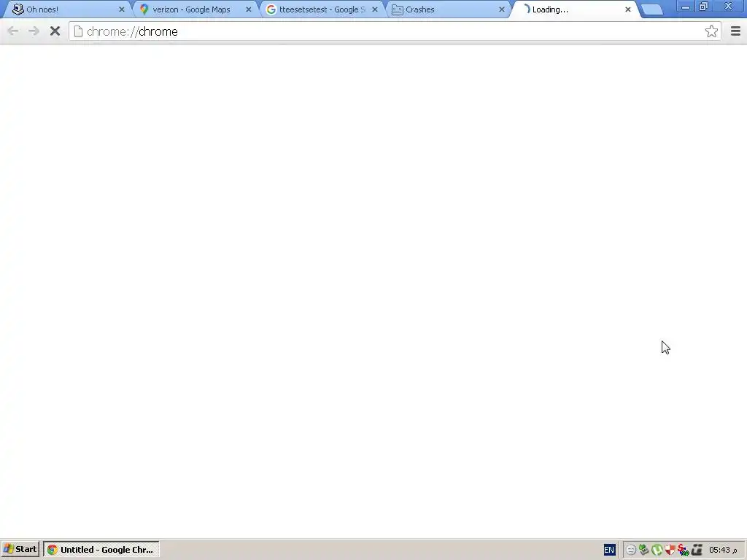
Task: Go to the Crashes tab
Action: [447, 9]
